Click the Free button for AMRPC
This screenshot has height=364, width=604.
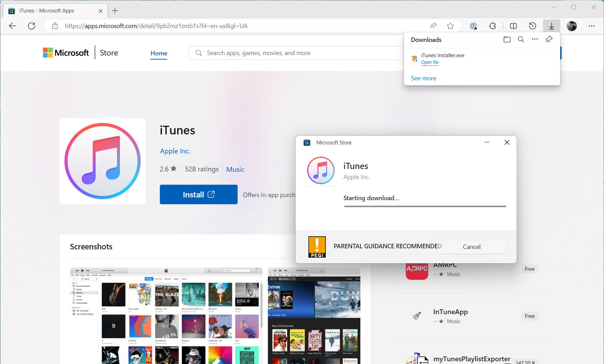pyautogui.click(x=529, y=269)
